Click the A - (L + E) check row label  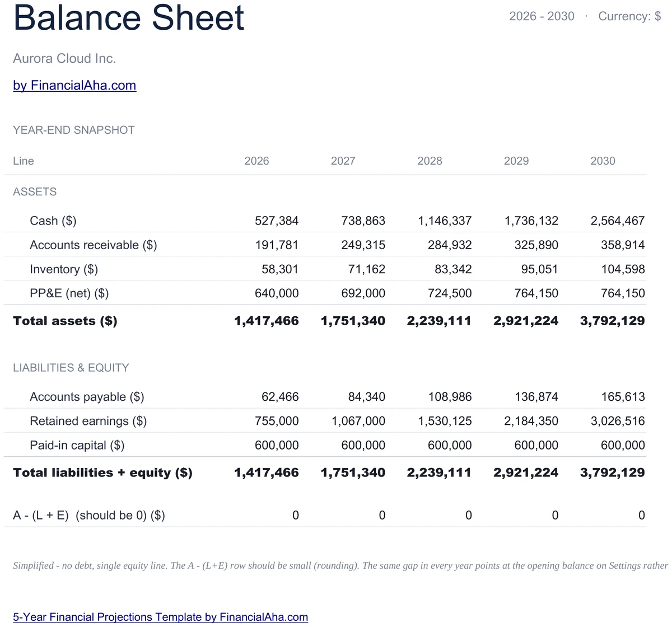click(x=89, y=515)
